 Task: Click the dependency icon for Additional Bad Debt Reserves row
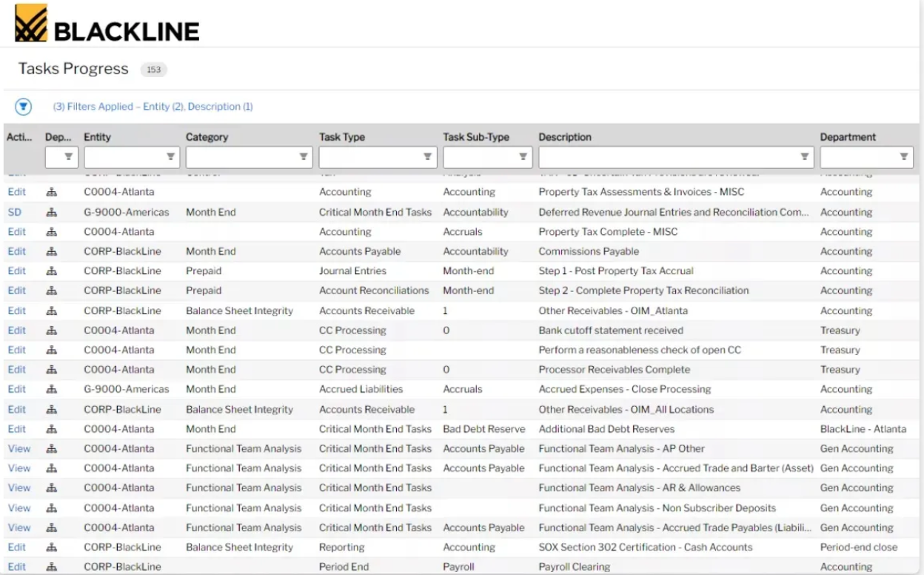point(52,429)
